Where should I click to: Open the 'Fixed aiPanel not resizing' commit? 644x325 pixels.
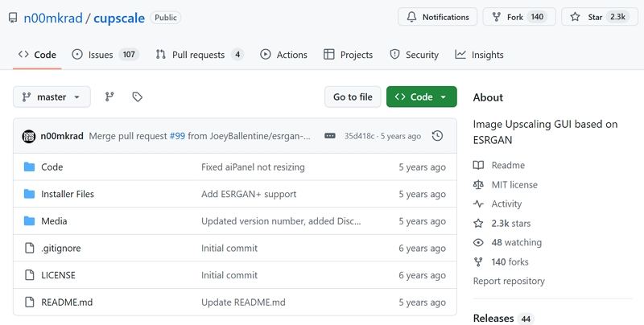(x=253, y=167)
